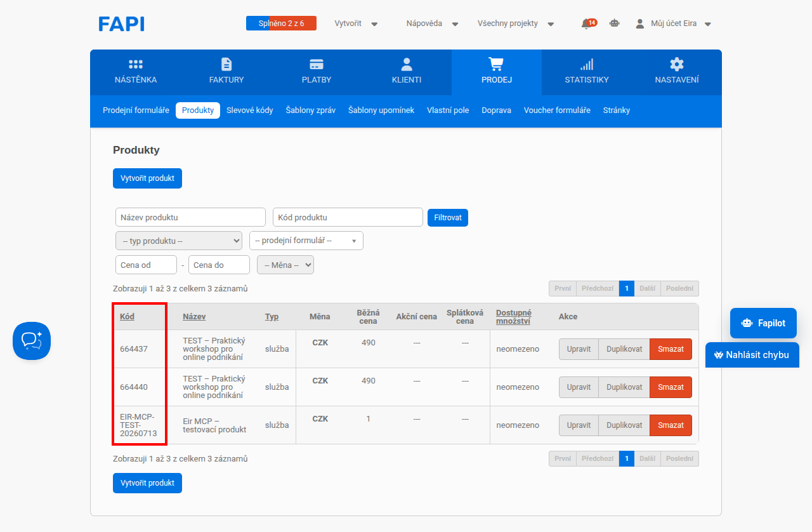Click the Nástěnka dashboard grid icon
Image resolution: width=812 pixels, height=532 pixels.
click(x=136, y=64)
